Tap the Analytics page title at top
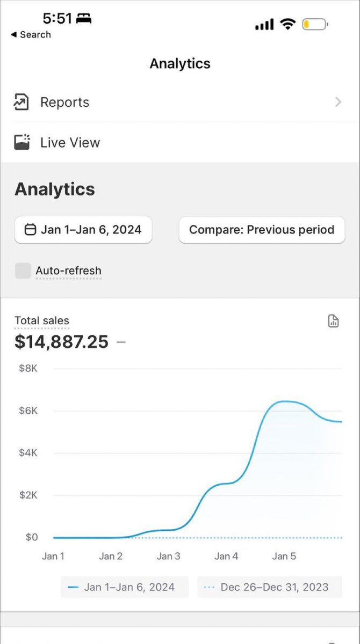The height and width of the screenshot is (644, 360). (180, 63)
